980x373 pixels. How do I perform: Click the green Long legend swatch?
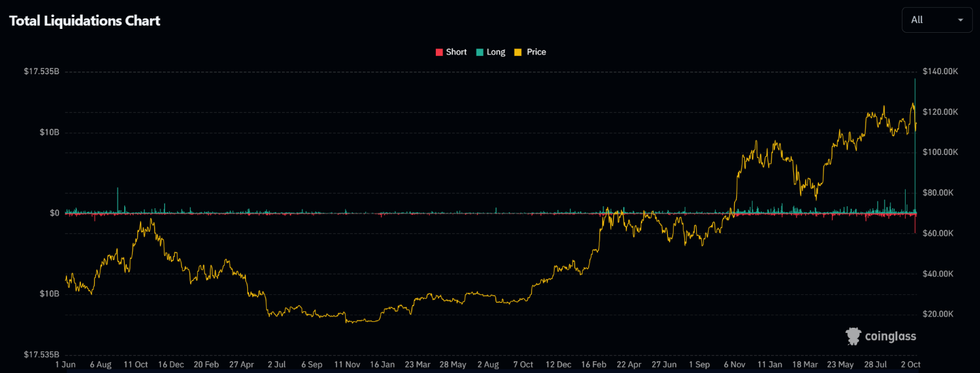(480, 52)
